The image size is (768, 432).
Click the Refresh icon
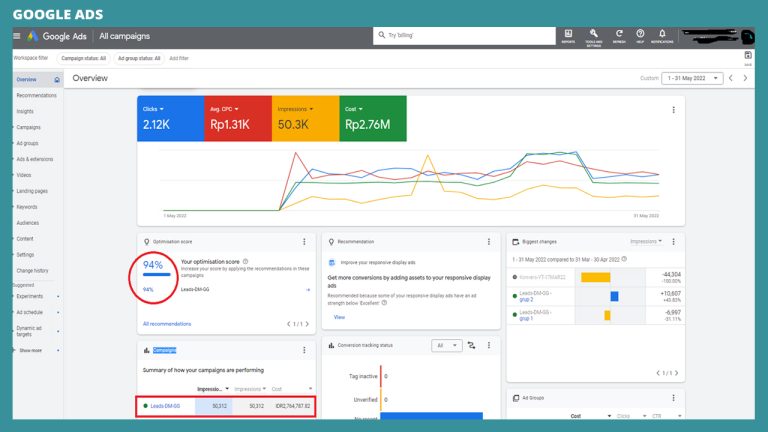[x=619, y=35]
